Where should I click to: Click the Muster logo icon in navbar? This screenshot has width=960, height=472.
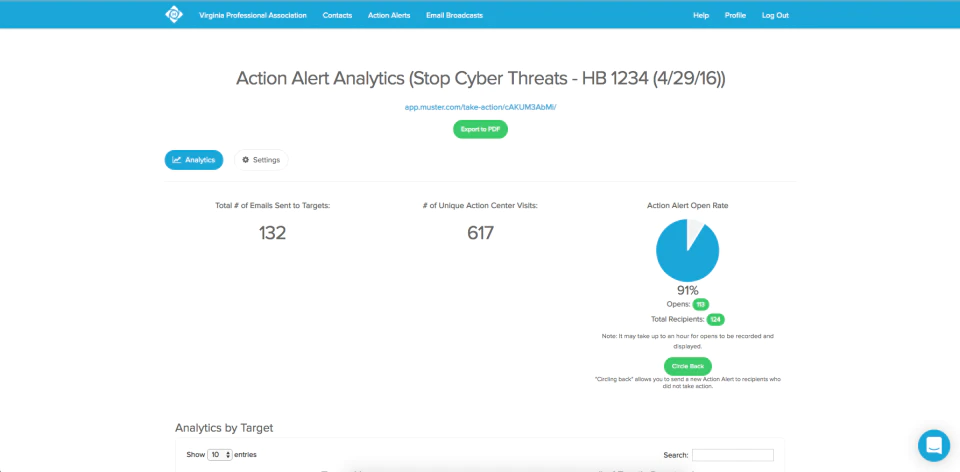coord(174,15)
